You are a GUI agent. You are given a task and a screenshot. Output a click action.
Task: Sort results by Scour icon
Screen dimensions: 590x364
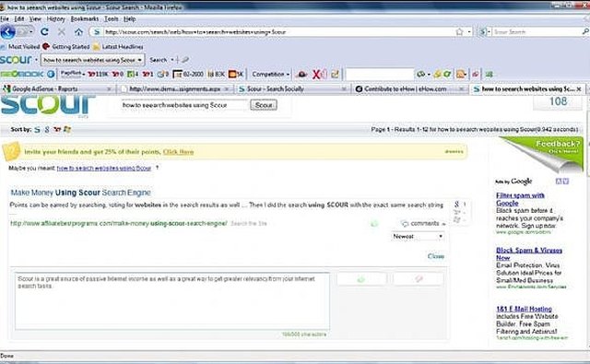pyautogui.click(x=37, y=129)
